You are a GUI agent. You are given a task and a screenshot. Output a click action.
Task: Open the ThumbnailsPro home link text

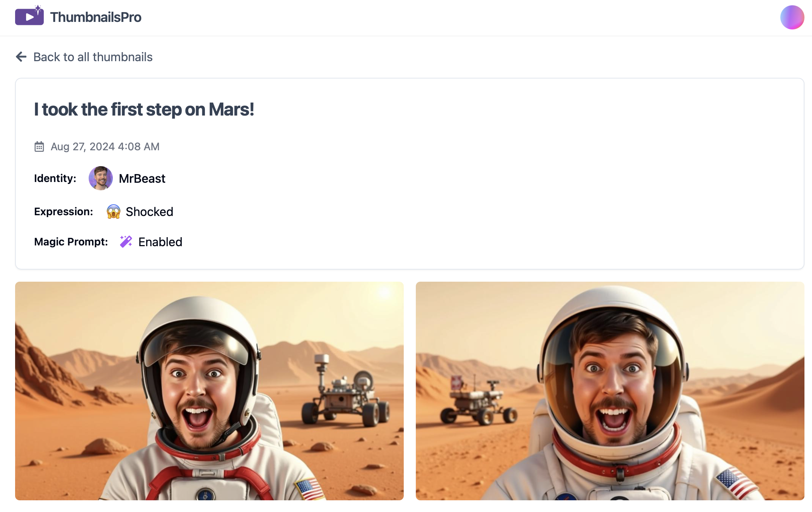[x=95, y=17]
